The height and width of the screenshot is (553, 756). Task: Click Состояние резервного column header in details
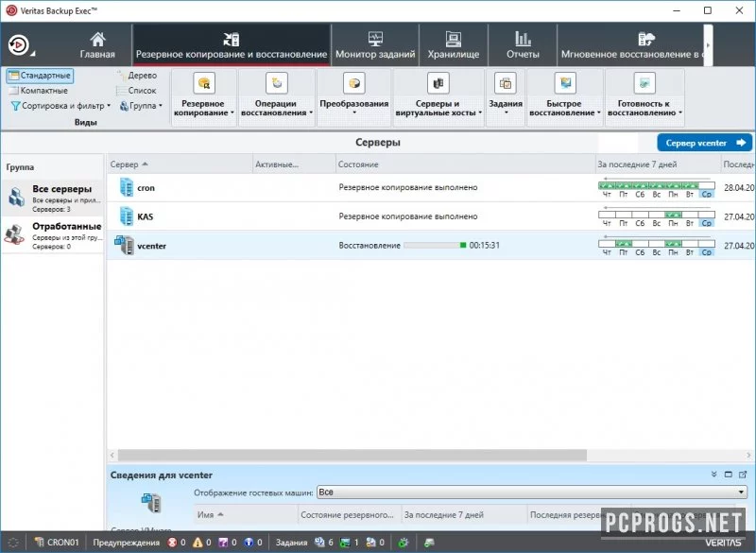(350, 515)
